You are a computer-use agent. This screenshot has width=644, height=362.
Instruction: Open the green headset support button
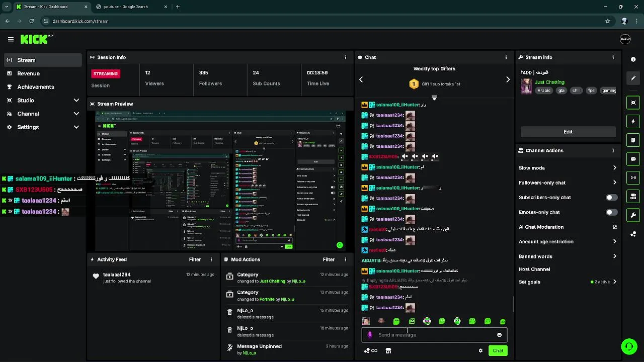(x=629, y=347)
